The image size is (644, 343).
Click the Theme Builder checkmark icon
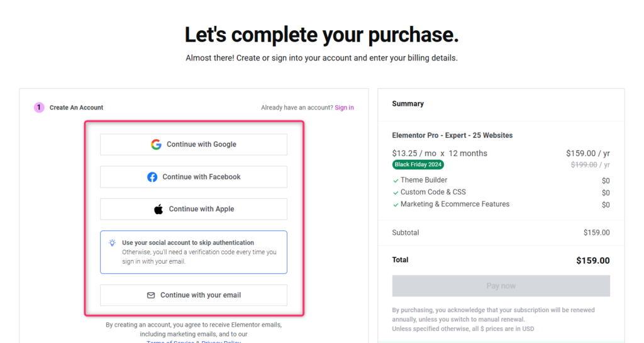coord(396,181)
